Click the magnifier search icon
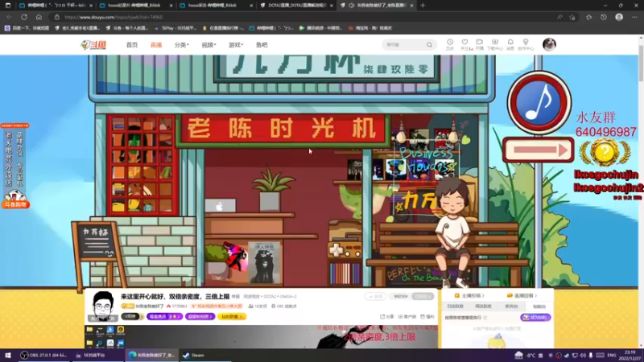644x362 pixels. [429, 45]
